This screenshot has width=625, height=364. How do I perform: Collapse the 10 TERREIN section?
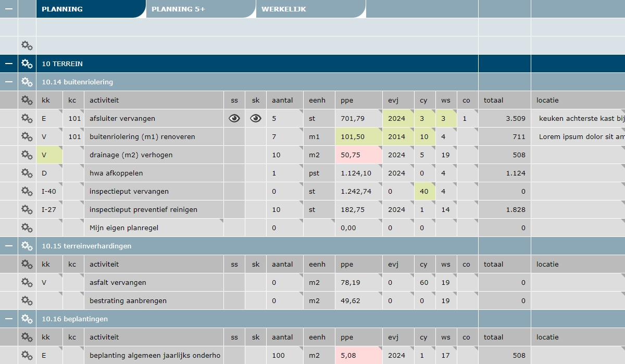(x=9, y=64)
